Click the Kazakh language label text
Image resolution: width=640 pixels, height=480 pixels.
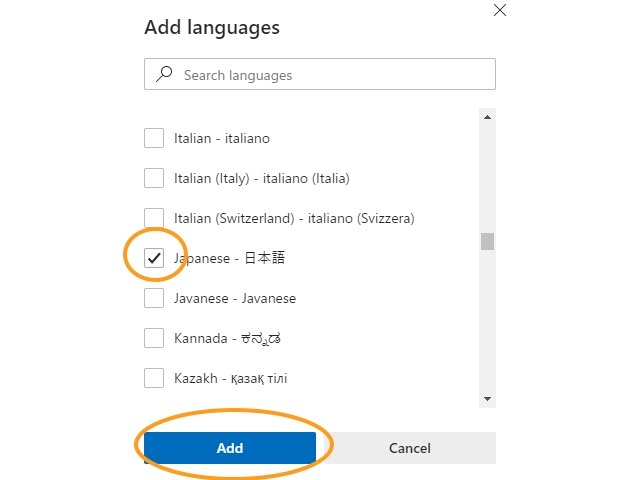tap(231, 378)
